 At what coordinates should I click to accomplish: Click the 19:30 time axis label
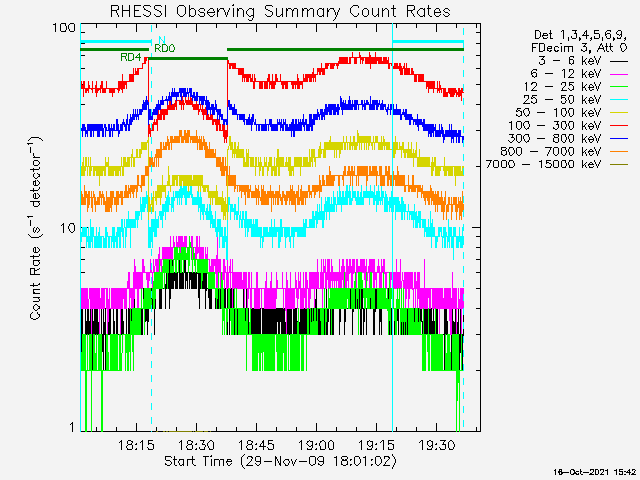point(437,445)
